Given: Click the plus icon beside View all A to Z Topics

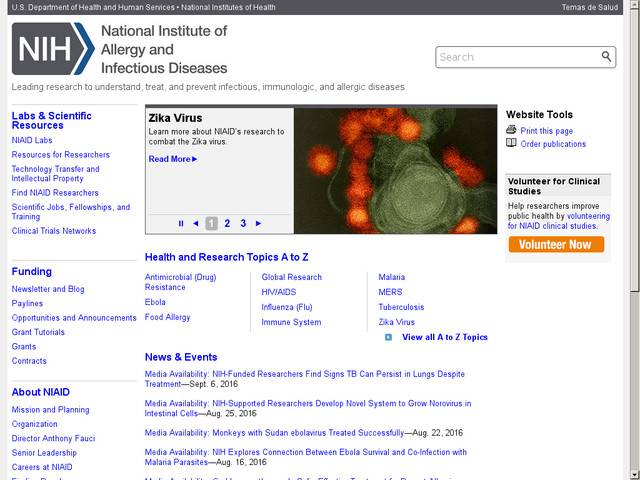Looking at the screenshot, I should tap(388, 337).
